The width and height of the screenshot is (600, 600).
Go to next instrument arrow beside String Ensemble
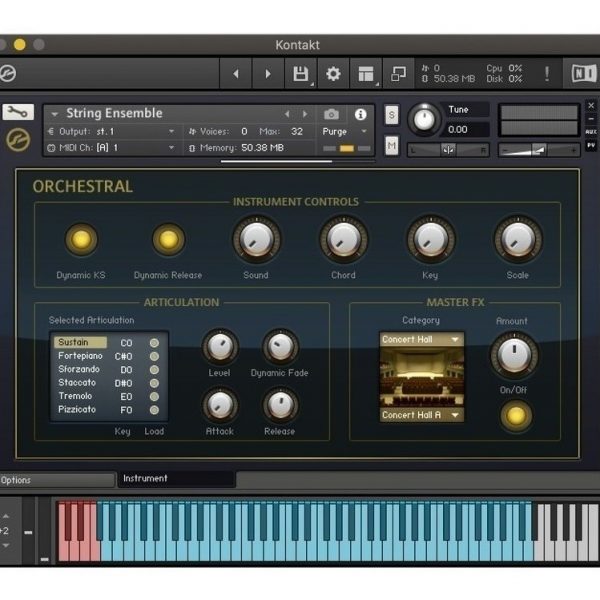(x=305, y=114)
